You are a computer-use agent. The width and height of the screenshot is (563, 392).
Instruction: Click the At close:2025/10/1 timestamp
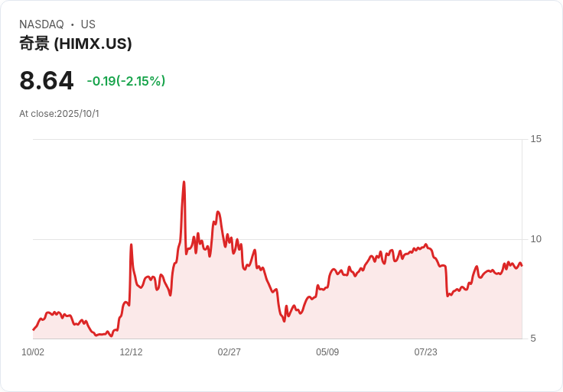[59, 114]
